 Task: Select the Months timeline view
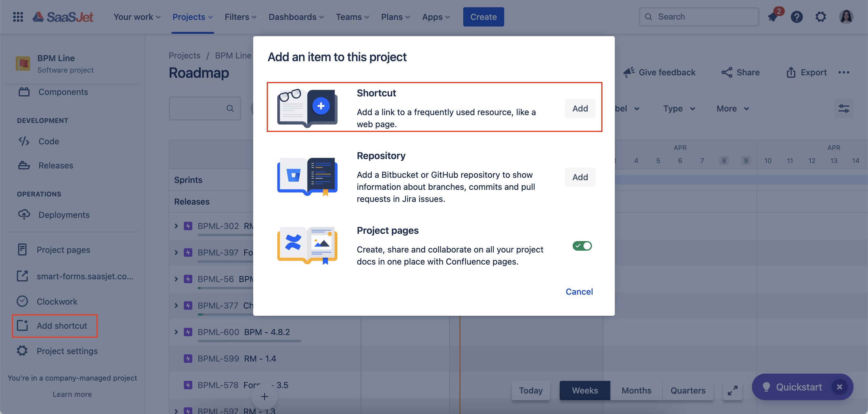pyautogui.click(x=636, y=390)
